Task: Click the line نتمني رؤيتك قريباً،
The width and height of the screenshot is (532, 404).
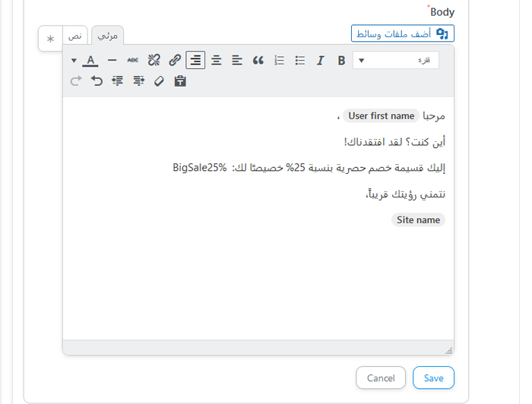Action: pyautogui.click(x=405, y=194)
